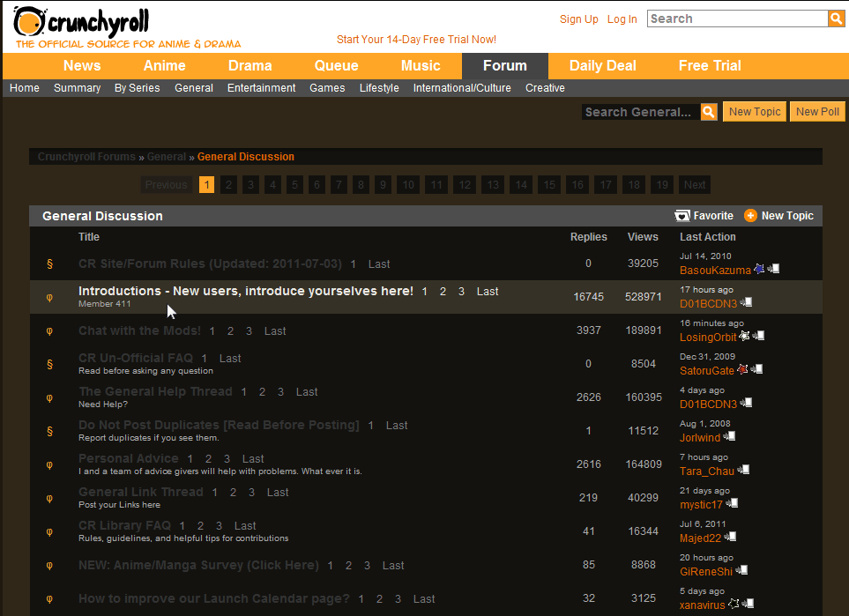Click the General breadcrumb link
849x616 pixels.
point(167,157)
